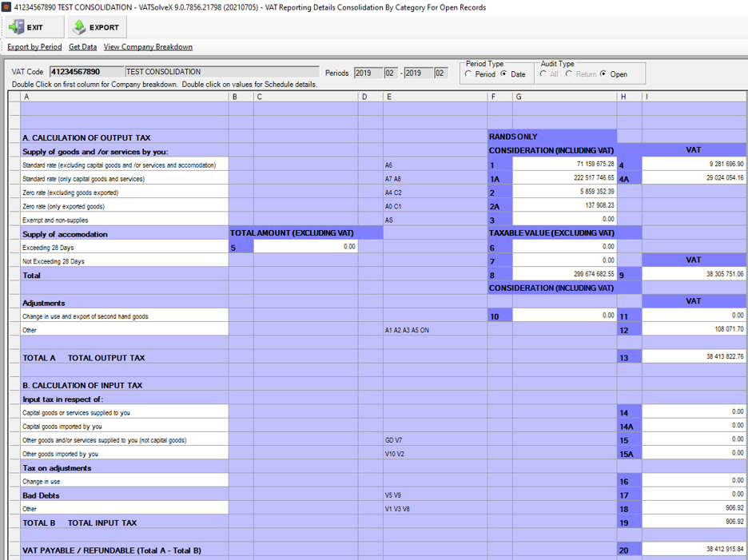The width and height of the screenshot is (748, 560).
Task: Select the Period radio button under Period Type
Action: point(468,74)
